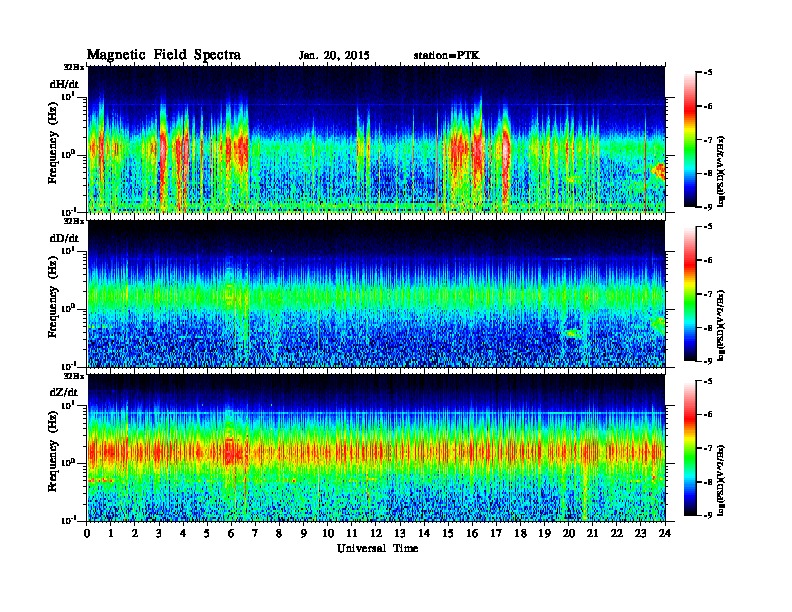Click the "Magnetic Field Spectra" title

pos(164,55)
